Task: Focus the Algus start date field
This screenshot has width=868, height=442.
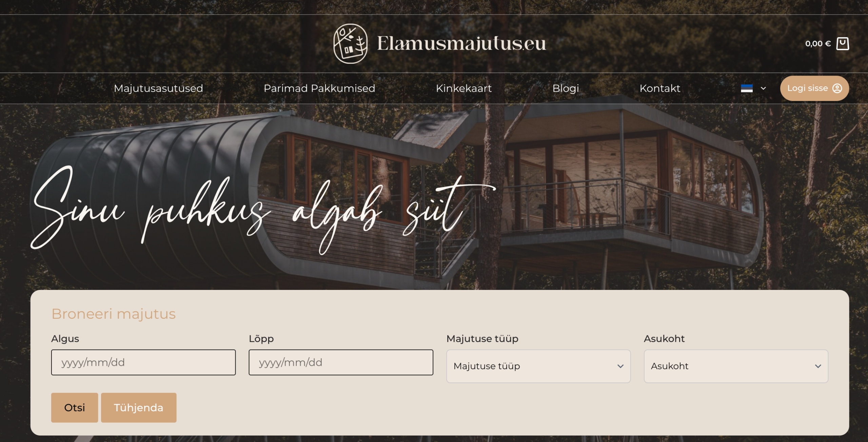Action: (143, 362)
